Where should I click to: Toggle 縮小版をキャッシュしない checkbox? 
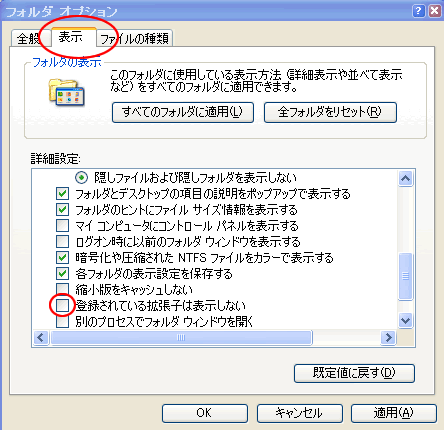click(x=62, y=289)
